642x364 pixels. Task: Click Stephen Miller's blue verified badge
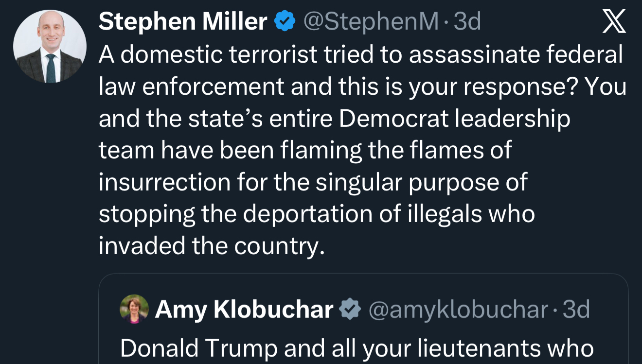tap(285, 22)
